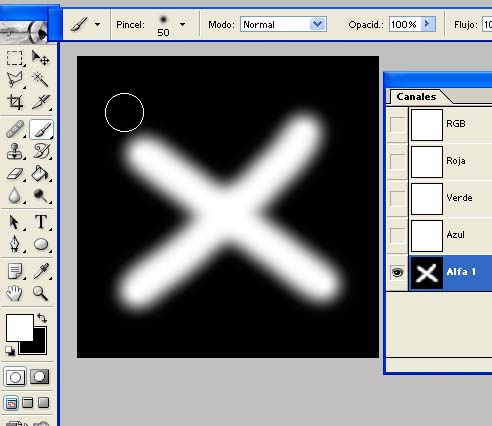The width and height of the screenshot is (492, 426).
Task: Select the Path Selection tool
Action: [x=14, y=222]
